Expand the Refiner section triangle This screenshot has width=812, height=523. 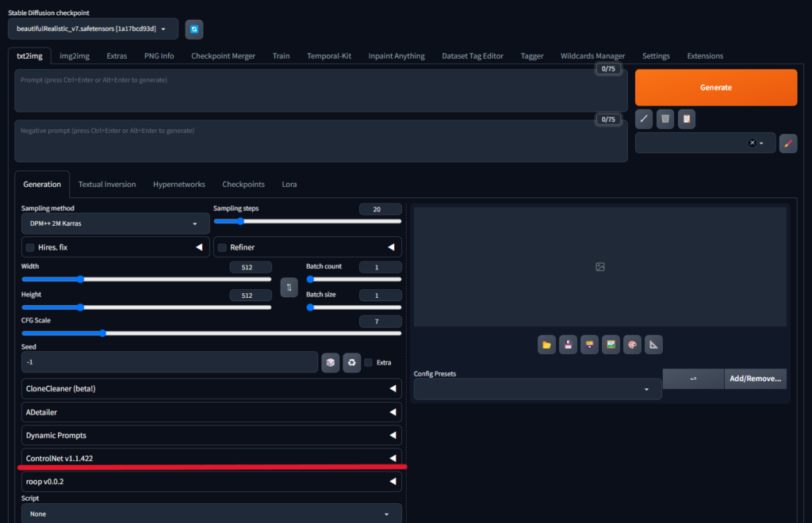pyautogui.click(x=392, y=247)
